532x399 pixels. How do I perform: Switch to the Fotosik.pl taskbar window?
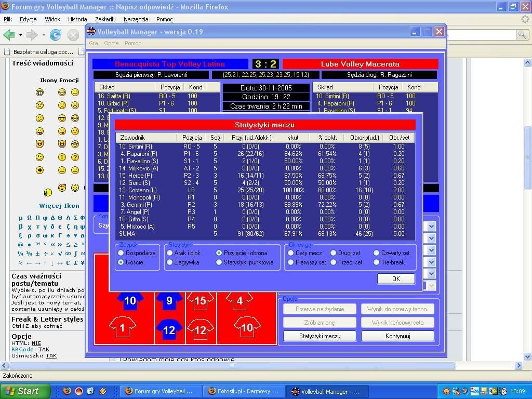[244, 391]
